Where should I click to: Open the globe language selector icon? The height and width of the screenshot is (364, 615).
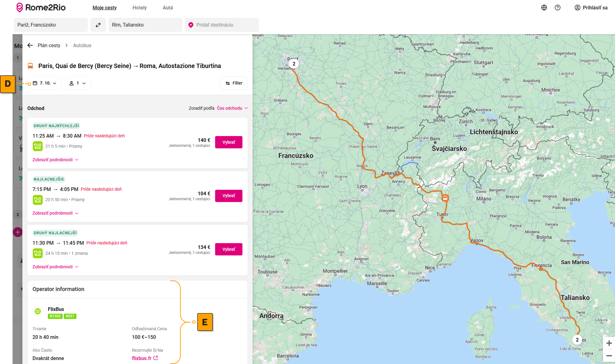[544, 8]
